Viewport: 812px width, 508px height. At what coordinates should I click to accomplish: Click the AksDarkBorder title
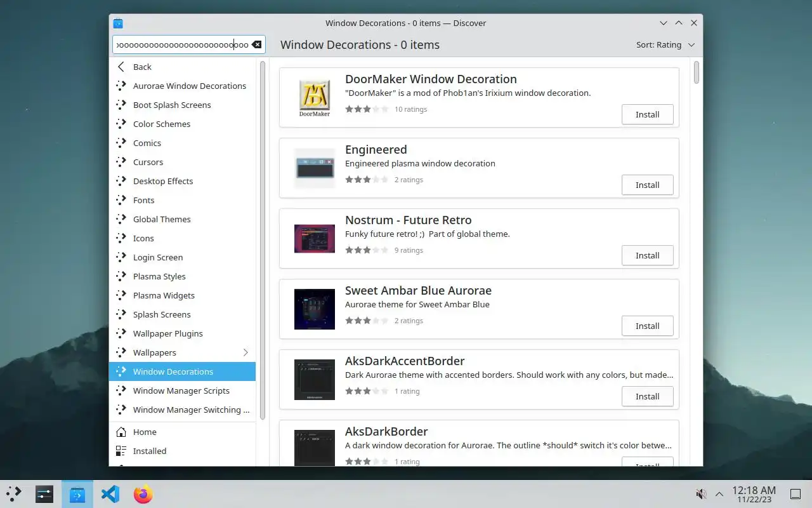pos(386,432)
